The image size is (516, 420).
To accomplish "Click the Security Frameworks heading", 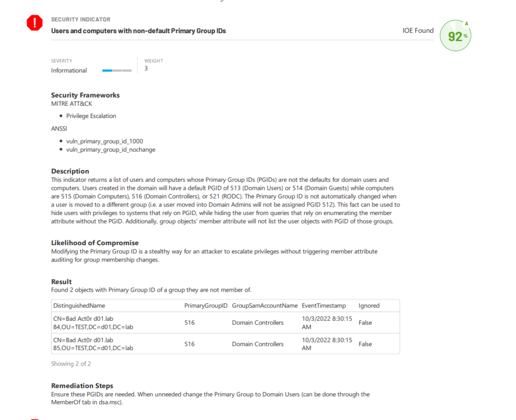I will [x=85, y=95].
